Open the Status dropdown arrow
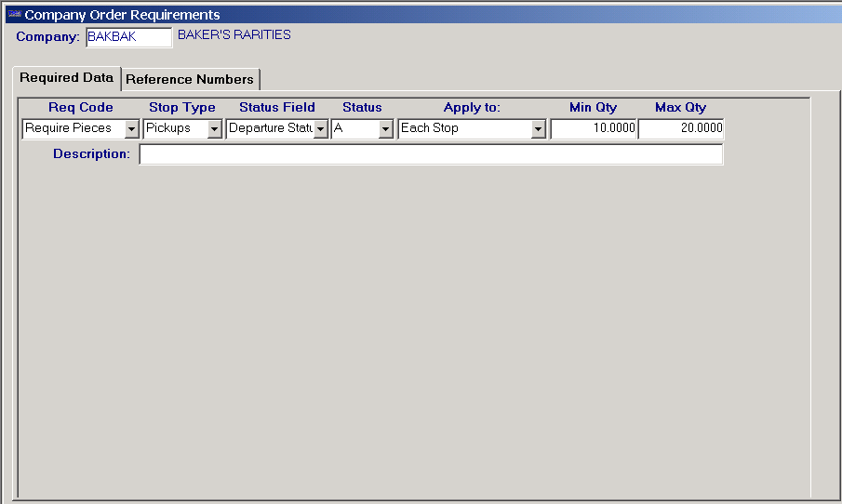 point(385,129)
